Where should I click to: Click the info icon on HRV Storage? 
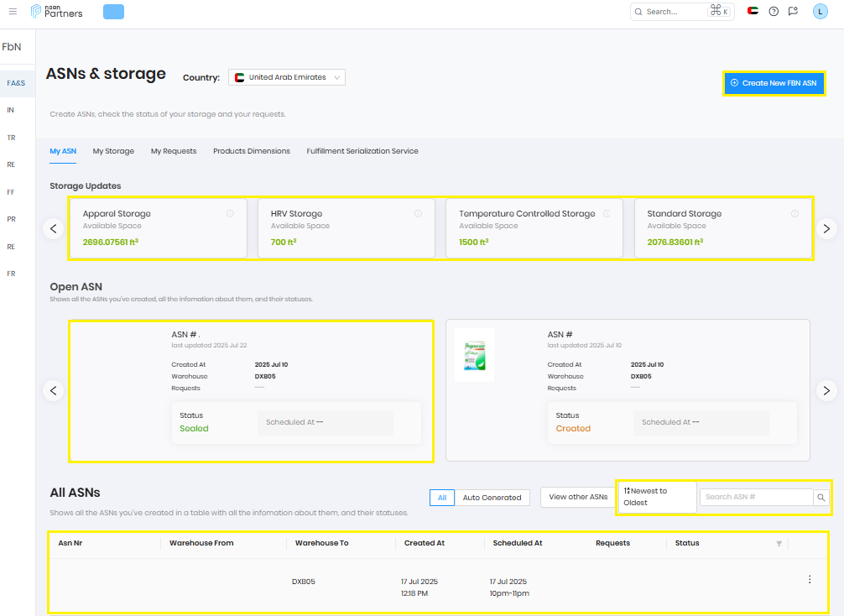(x=418, y=214)
